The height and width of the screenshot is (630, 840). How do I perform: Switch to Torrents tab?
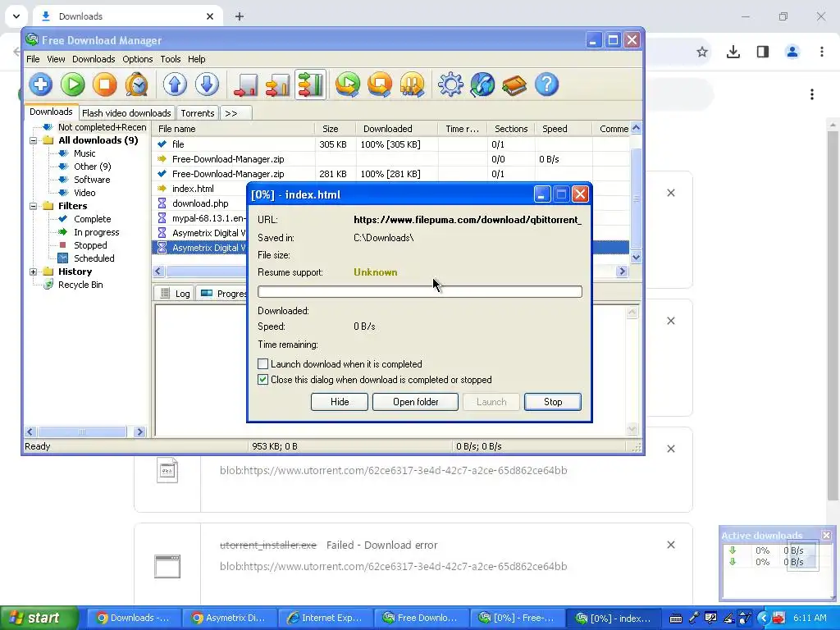197,113
